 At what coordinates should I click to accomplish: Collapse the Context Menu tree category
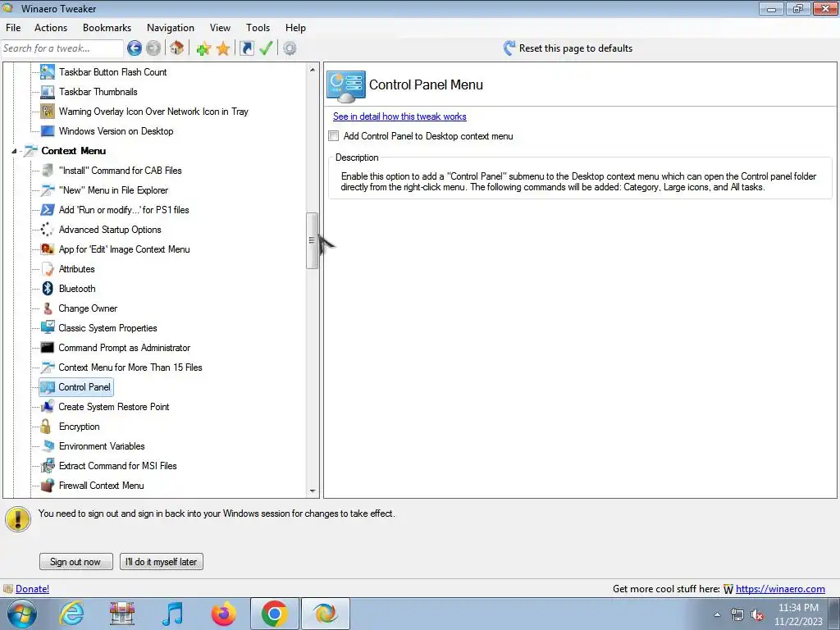[x=15, y=151]
